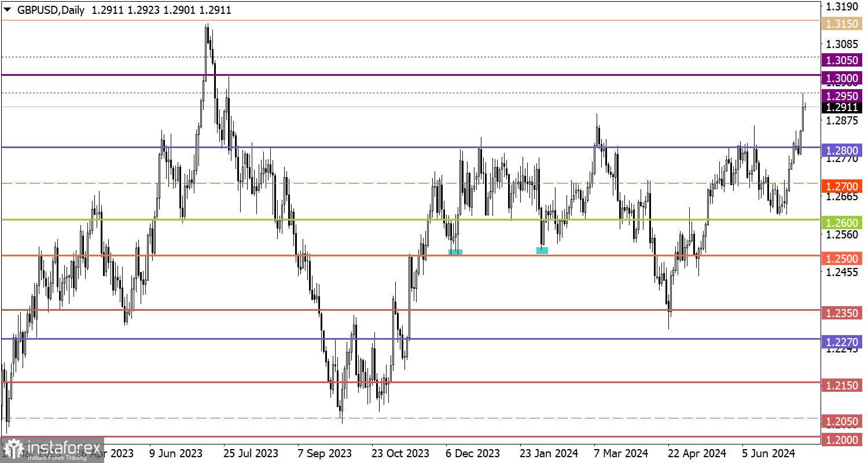This screenshot has height=463, width=868.
Task: Click the 1.3085 price axis tick
Action: [842, 44]
